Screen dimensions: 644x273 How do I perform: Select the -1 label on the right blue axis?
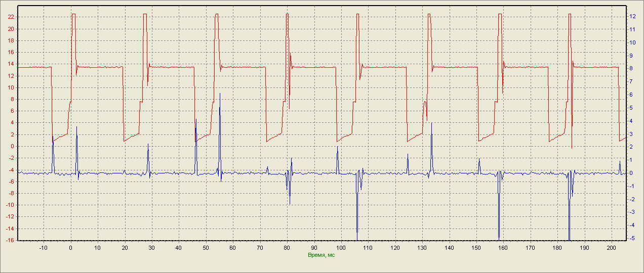632,186
